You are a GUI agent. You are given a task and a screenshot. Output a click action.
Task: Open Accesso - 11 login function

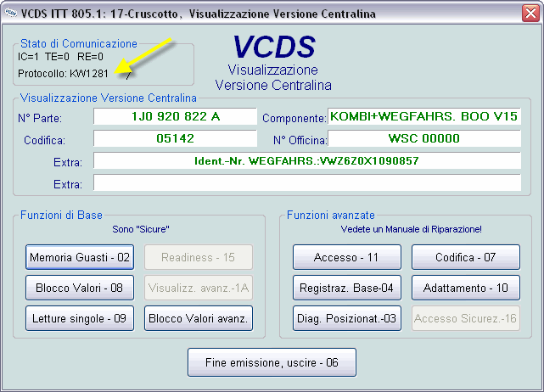click(x=347, y=257)
